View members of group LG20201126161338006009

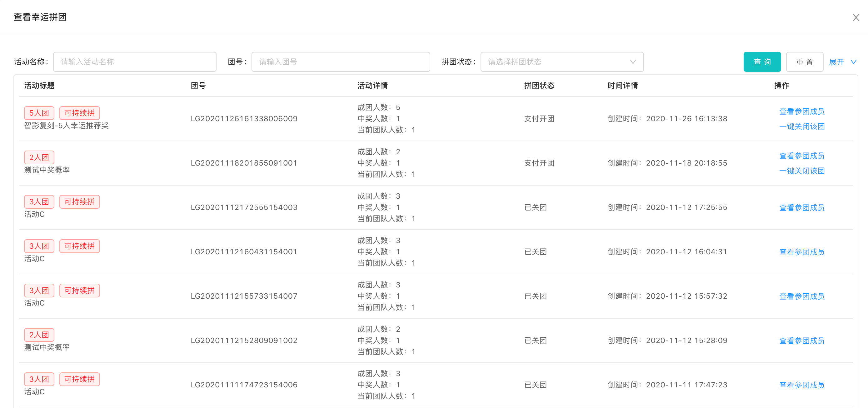(x=802, y=112)
